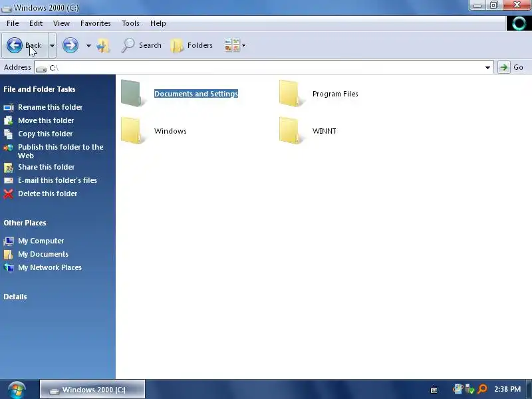Screen dimensions: 532x399
Task: Open My Computer in Other Places
Action: [x=41, y=241]
